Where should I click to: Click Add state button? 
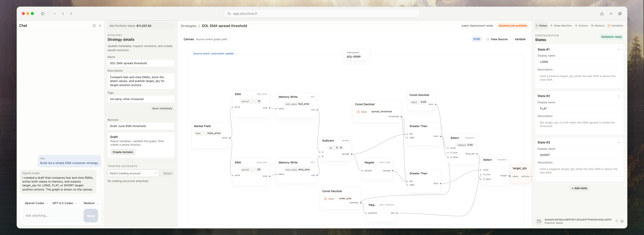coord(579,188)
